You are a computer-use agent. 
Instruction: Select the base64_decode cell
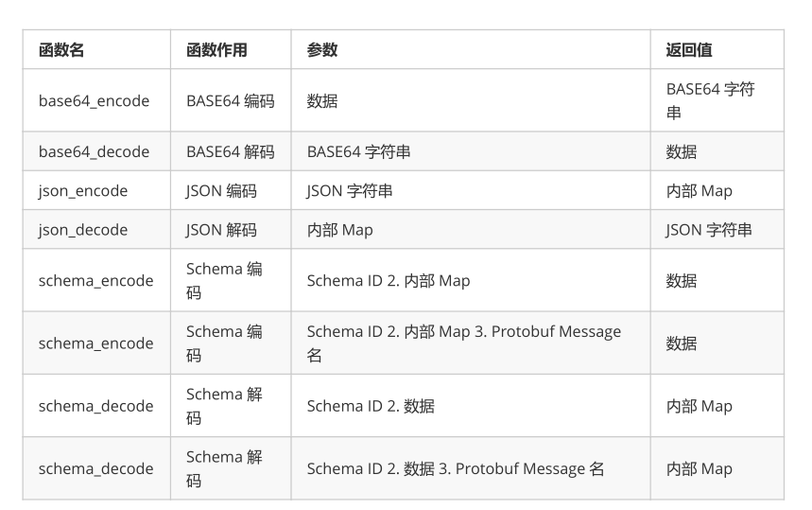[x=94, y=151]
